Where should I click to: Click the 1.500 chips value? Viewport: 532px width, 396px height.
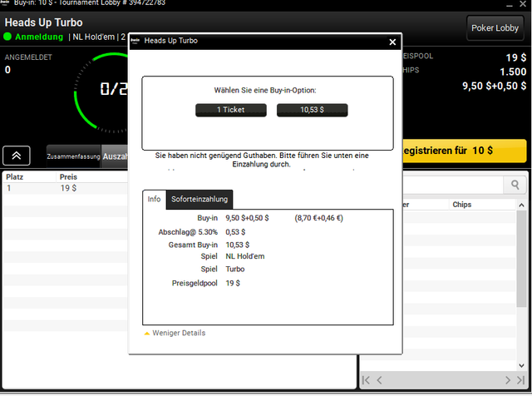tap(513, 72)
